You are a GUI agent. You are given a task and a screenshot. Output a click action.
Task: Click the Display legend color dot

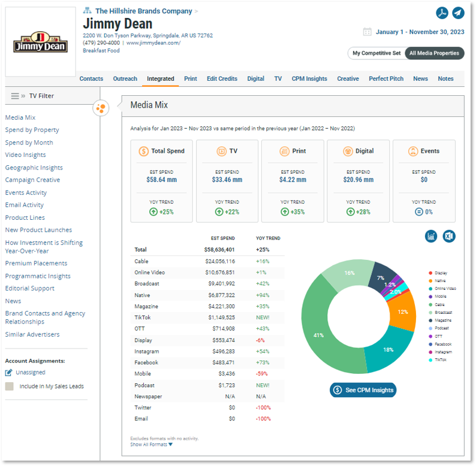coord(430,273)
